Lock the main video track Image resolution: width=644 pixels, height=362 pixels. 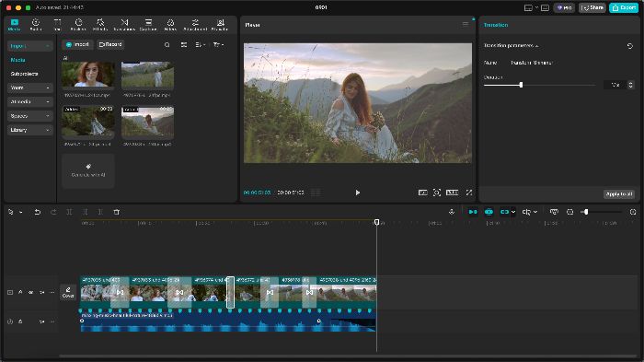20,292
